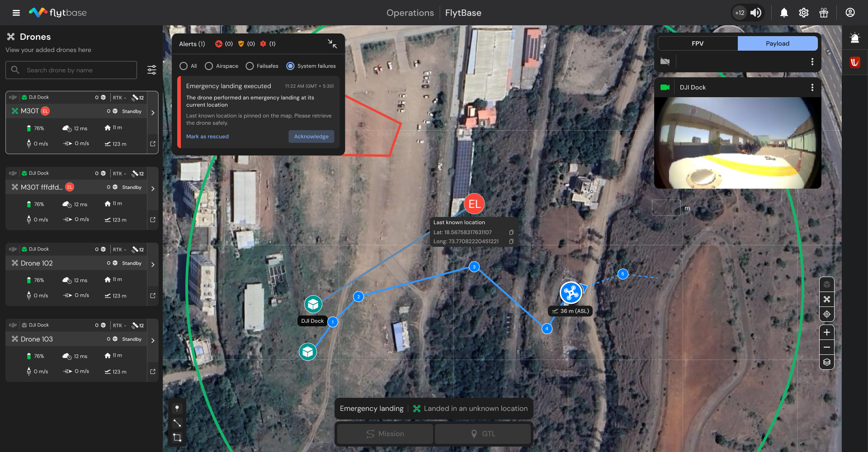Viewport: 868px width, 452px height.
Task: Zoom out on the map
Action: tap(827, 347)
